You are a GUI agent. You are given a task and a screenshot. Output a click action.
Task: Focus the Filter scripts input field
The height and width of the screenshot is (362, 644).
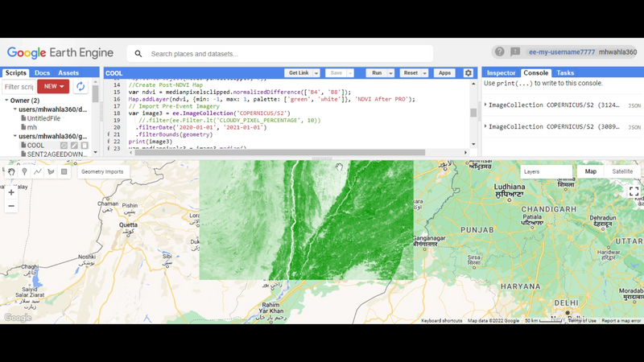[19, 87]
